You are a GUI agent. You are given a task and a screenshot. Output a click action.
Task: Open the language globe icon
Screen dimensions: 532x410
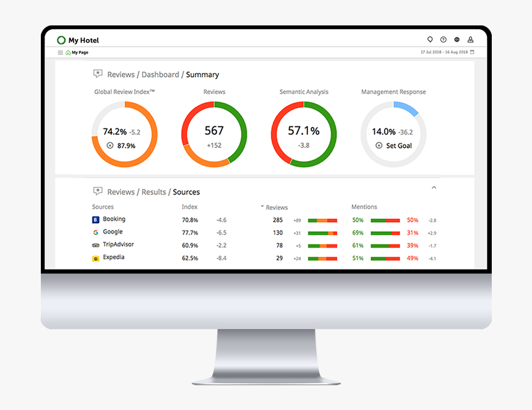(457, 40)
